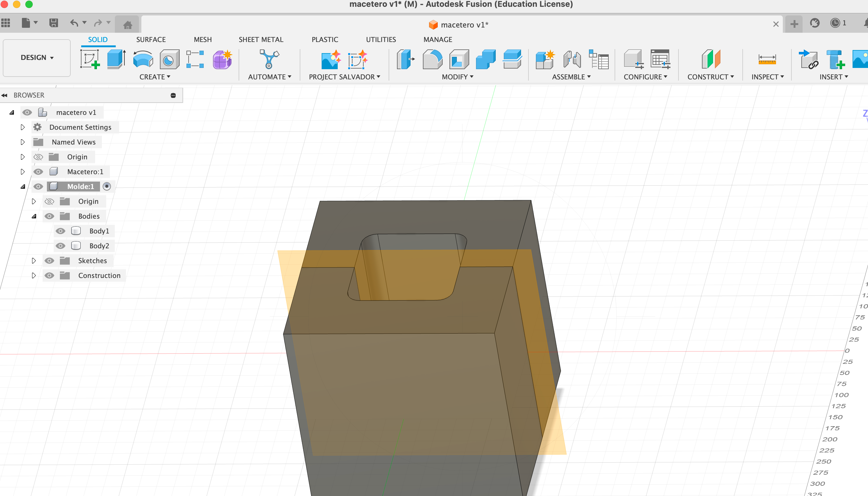Switch to the SURFACE tab
The height and width of the screenshot is (496, 868).
(151, 40)
